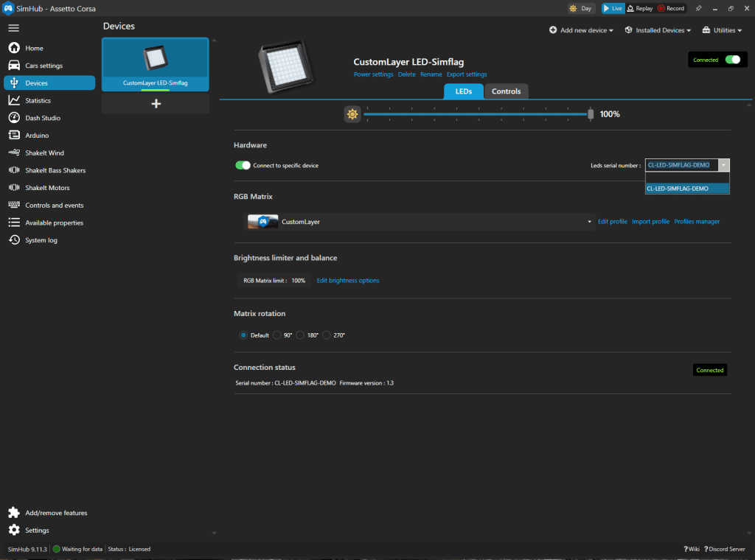Click the Edit brightness options link

click(x=348, y=281)
